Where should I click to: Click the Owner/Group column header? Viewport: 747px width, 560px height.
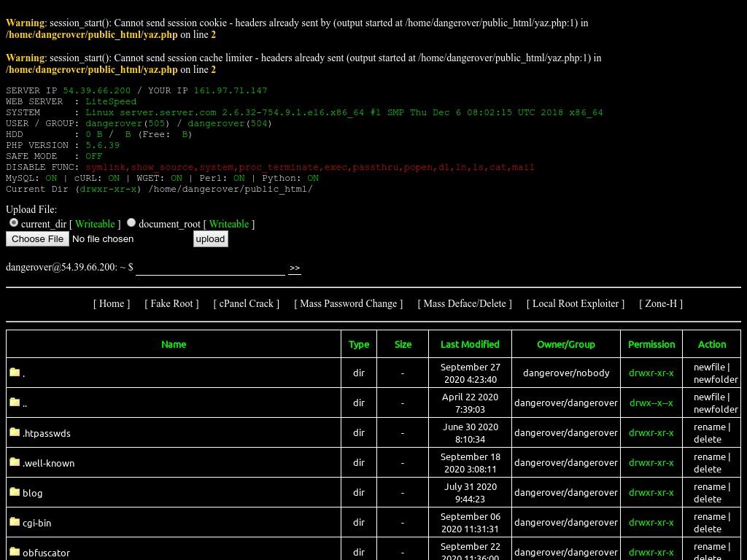[x=566, y=344]
